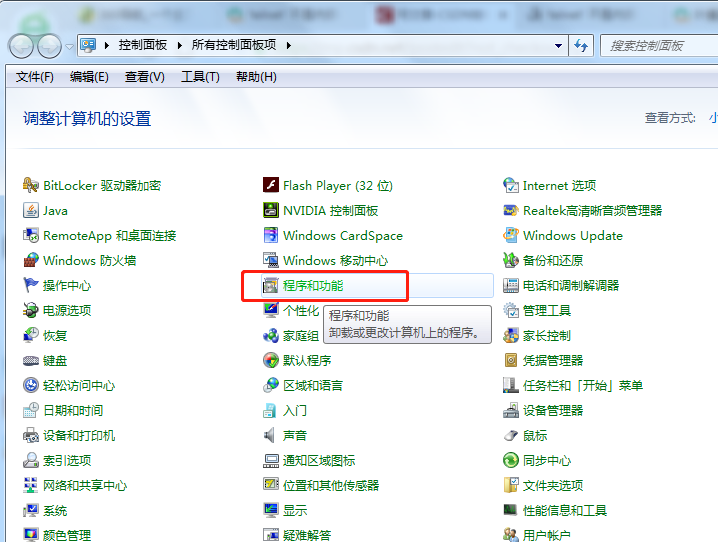Open the Java control panel icon

pos(31,211)
